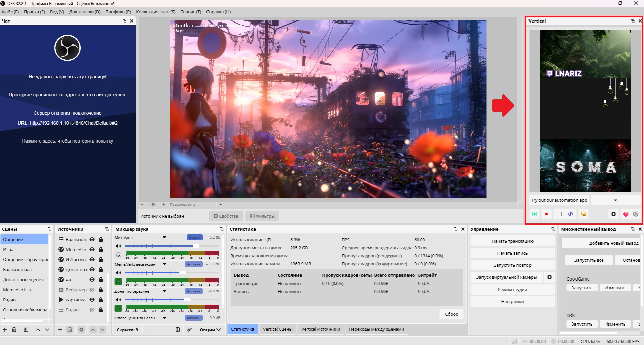Hide the ИИ ассист source with its eye
This screenshot has width=644, height=345.
[92, 259]
